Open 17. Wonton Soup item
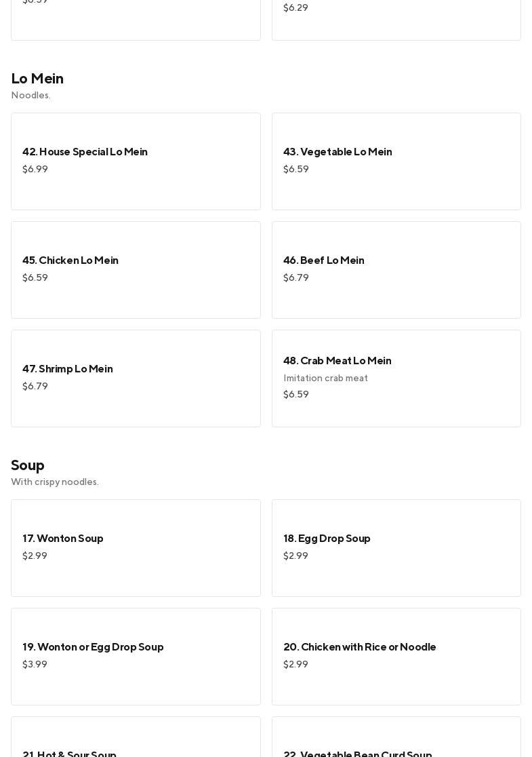This screenshot has height=757, width=532. click(136, 547)
